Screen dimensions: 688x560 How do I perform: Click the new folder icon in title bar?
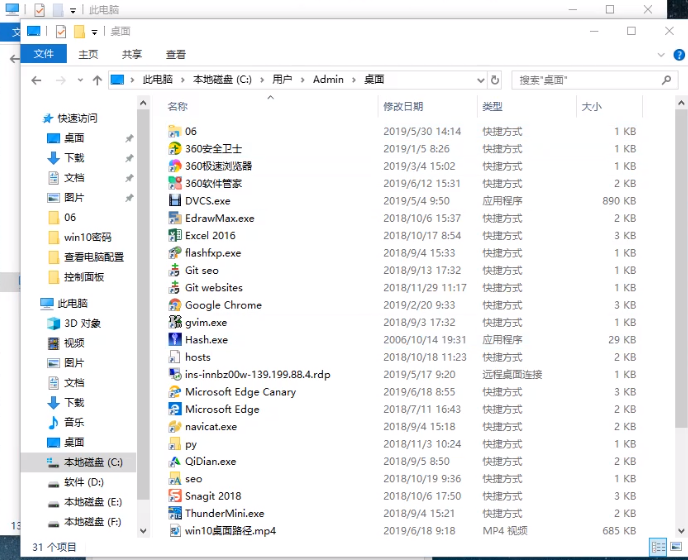pyautogui.click(x=79, y=31)
